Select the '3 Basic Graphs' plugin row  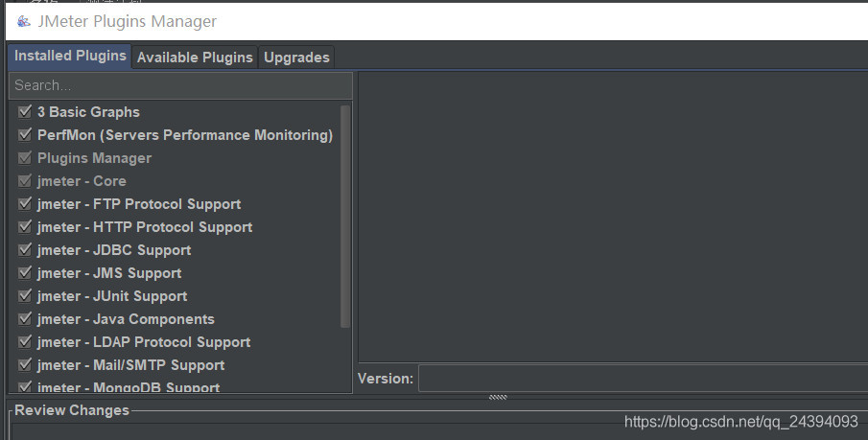pyautogui.click(x=88, y=112)
